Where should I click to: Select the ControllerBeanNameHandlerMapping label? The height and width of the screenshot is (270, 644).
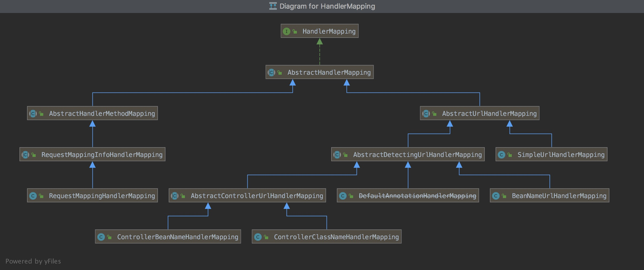[x=178, y=237]
